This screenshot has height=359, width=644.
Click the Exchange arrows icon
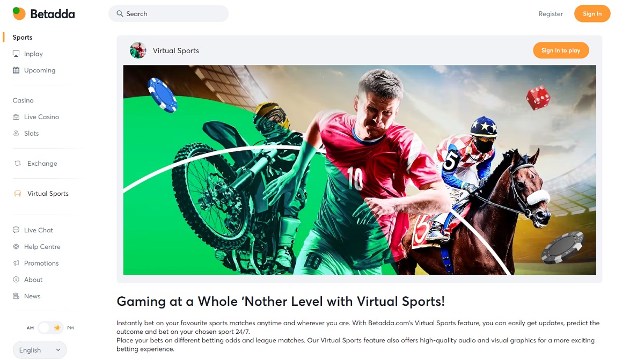click(x=18, y=164)
